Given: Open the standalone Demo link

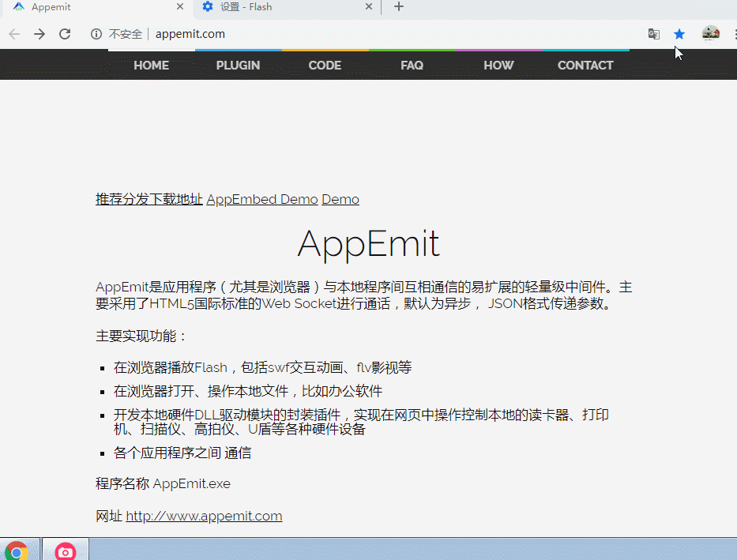Looking at the screenshot, I should pyautogui.click(x=340, y=199).
